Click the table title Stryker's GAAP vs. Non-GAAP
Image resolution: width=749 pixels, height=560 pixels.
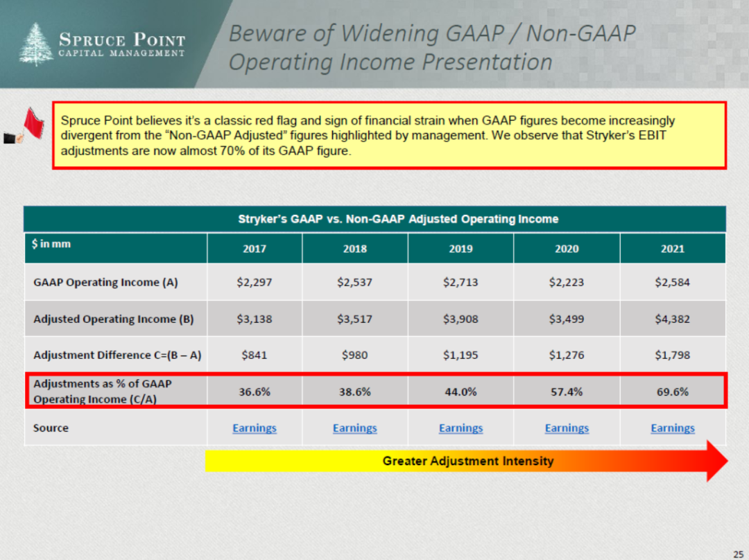click(x=398, y=219)
